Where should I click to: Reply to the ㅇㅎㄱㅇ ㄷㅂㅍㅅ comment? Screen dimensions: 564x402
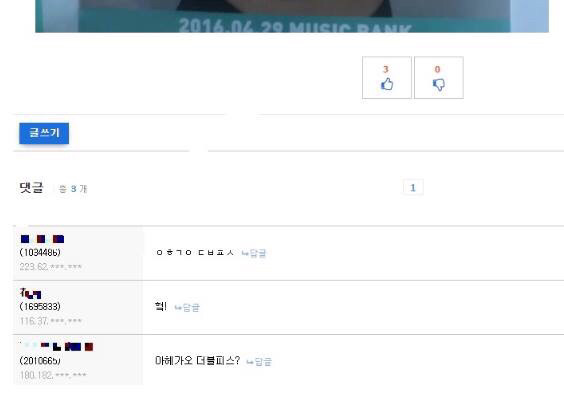click(254, 253)
